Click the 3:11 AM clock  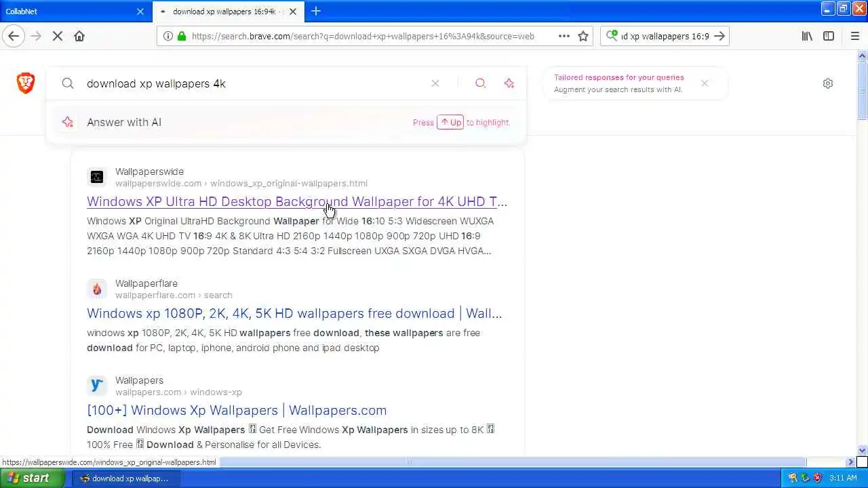[x=843, y=478]
